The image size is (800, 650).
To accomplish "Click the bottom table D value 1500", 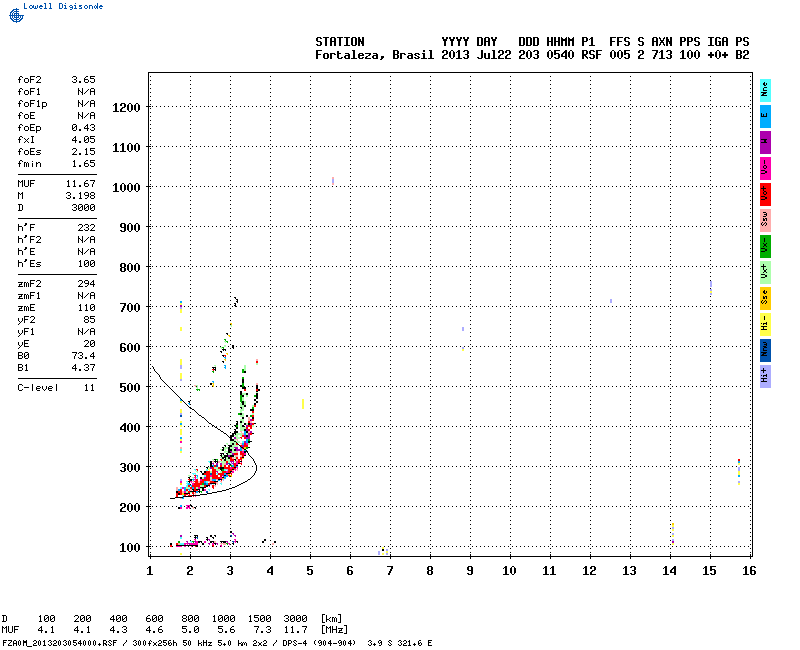I will pos(259,619).
